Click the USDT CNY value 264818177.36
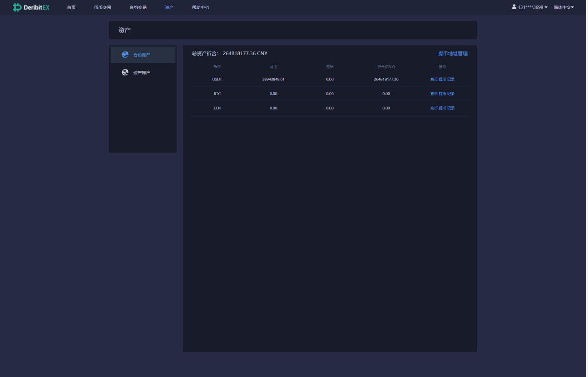Image resolution: width=588 pixels, height=377 pixels. (x=386, y=79)
